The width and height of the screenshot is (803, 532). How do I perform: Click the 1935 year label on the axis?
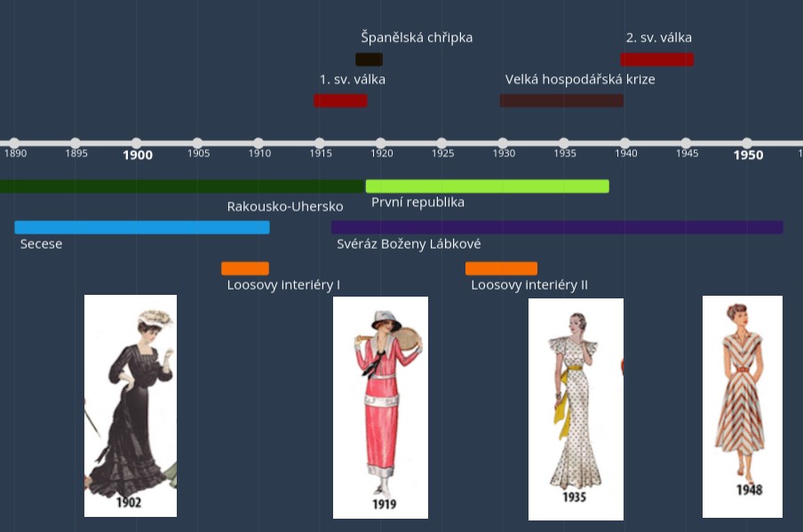click(565, 154)
